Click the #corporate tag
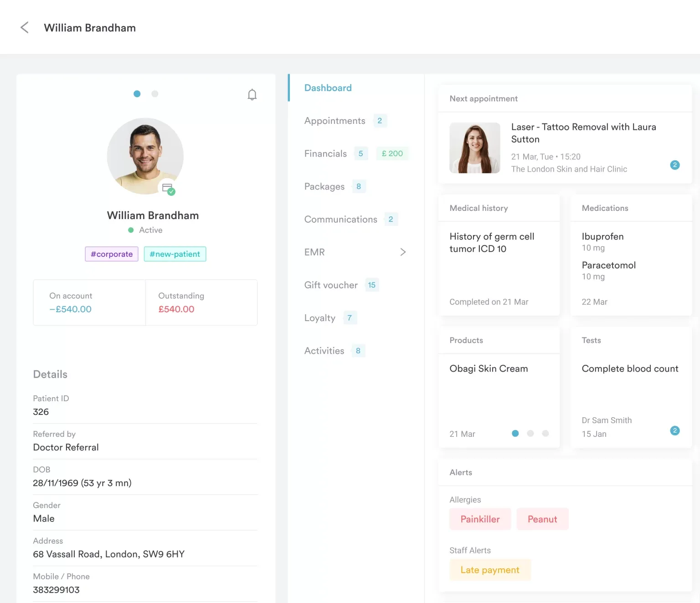The height and width of the screenshot is (603, 700). click(111, 254)
